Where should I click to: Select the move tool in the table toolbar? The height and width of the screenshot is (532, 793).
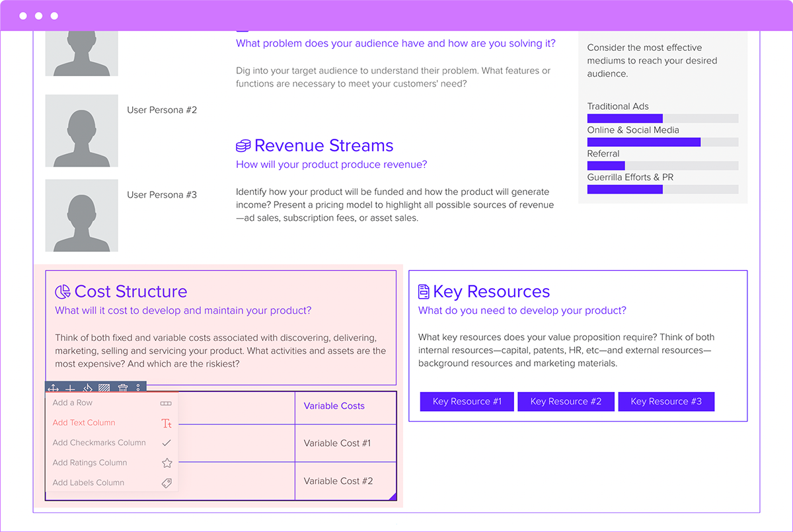click(x=54, y=388)
